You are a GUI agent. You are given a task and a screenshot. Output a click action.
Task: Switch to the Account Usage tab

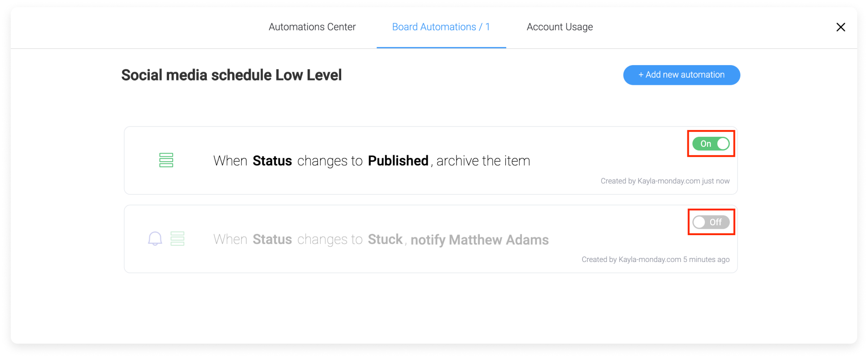[x=560, y=27]
